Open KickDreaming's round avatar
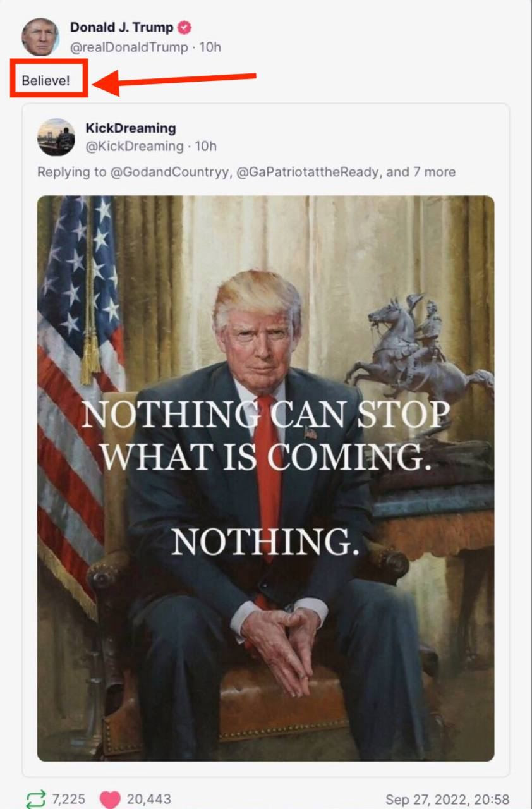532x809 pixels. click(56, 137)
